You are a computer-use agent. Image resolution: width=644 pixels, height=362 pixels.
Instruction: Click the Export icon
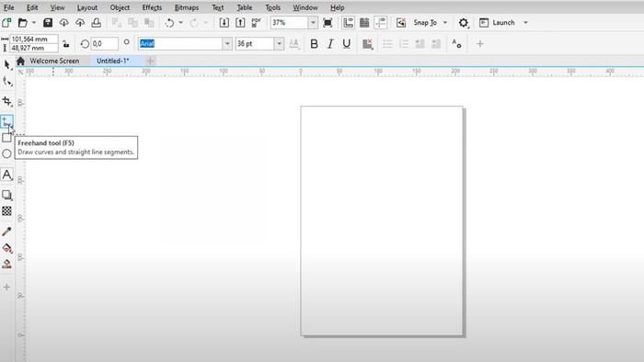pyautogui.click(x=240, y=23)
